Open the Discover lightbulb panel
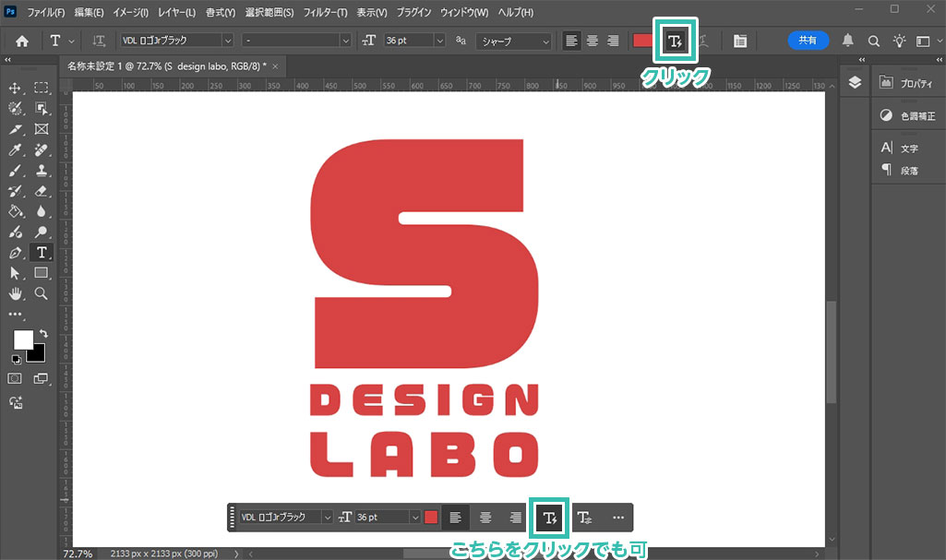This screenshot has width=946, height=560. coord(899,41)
